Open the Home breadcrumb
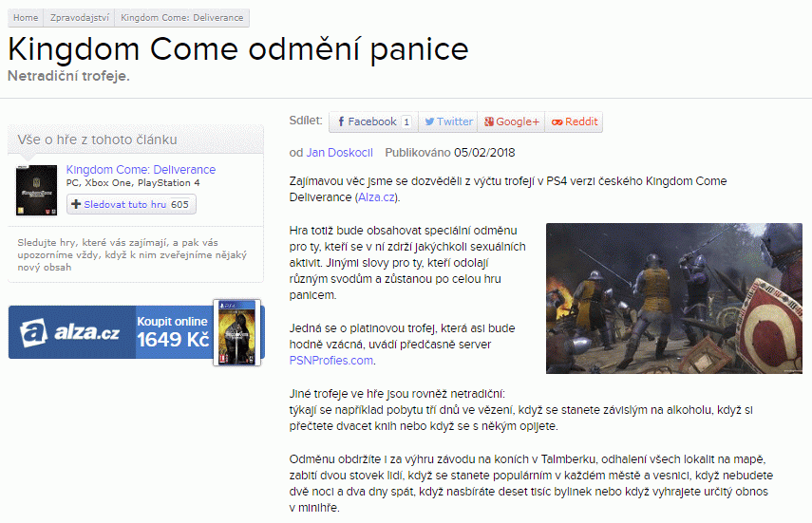This screenshot has height=523, width=812. point(26,18)
